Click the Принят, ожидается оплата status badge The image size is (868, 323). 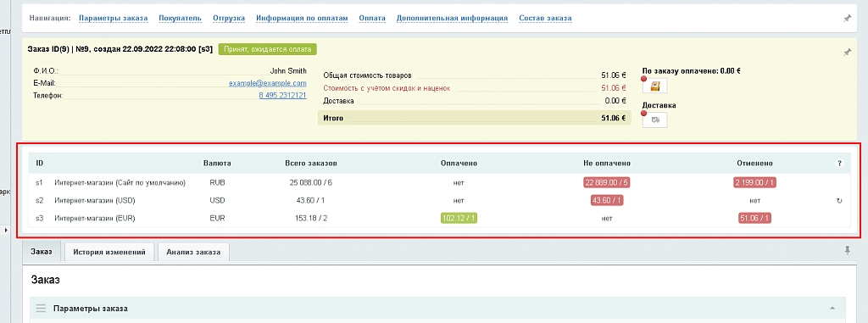coord(267,49)
